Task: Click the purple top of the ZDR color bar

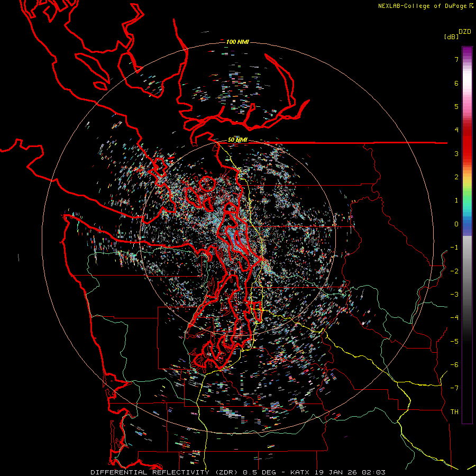Action: tap(467, 52)
